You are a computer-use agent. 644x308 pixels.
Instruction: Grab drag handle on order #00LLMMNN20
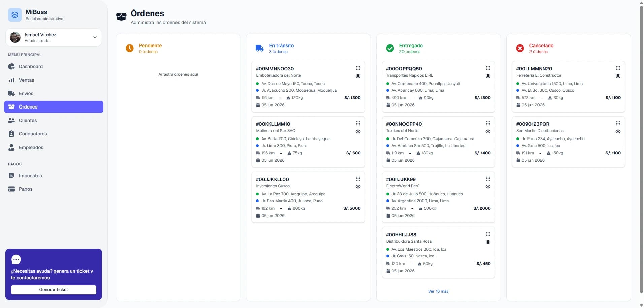tap(618, 68)
